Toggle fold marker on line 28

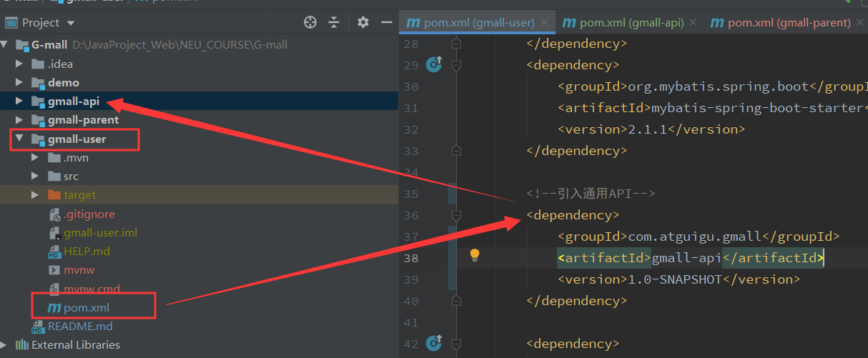coord(457,44)
